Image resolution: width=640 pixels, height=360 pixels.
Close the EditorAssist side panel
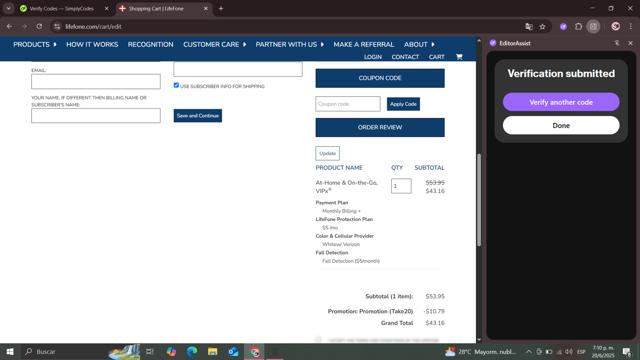click(x=631, y=43)
